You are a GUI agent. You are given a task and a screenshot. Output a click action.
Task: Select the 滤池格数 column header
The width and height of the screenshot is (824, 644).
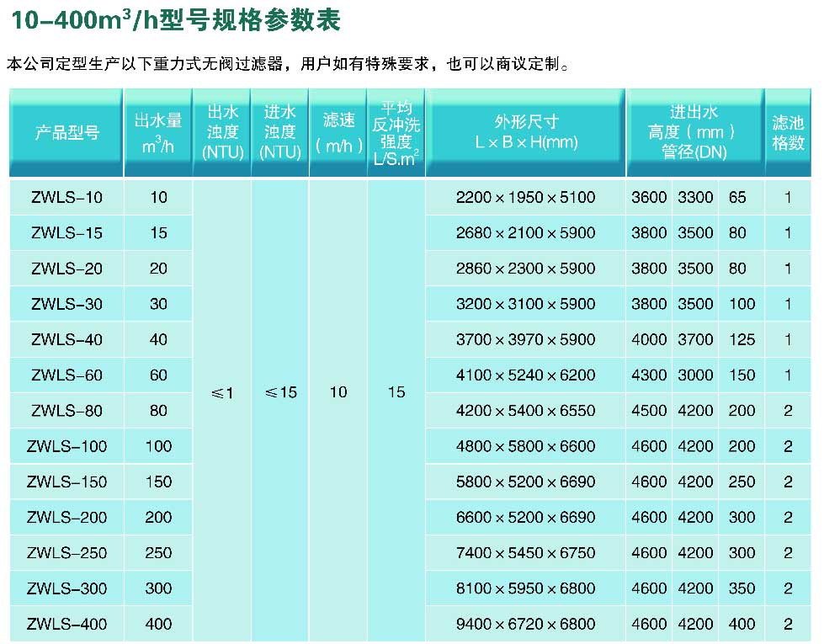(x=789, y=132)
